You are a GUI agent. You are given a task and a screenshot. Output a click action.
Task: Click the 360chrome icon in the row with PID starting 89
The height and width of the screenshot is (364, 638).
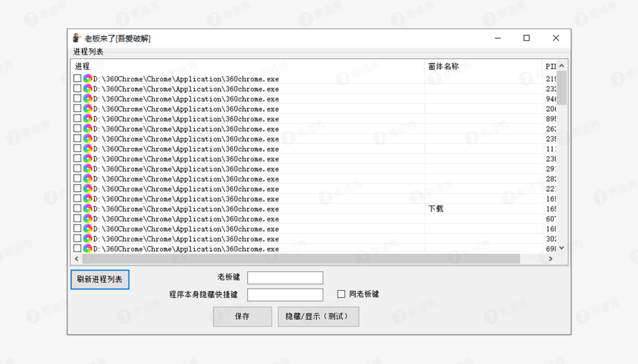87,119
